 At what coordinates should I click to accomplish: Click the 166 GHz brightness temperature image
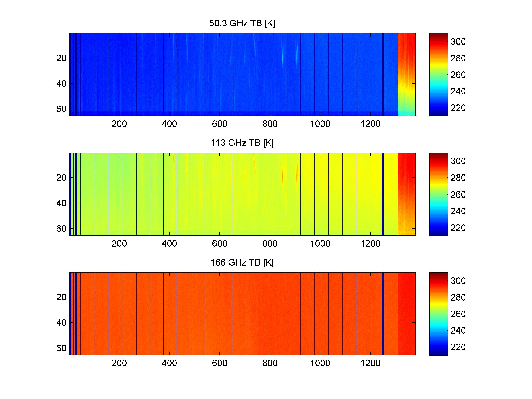(242, 314)
